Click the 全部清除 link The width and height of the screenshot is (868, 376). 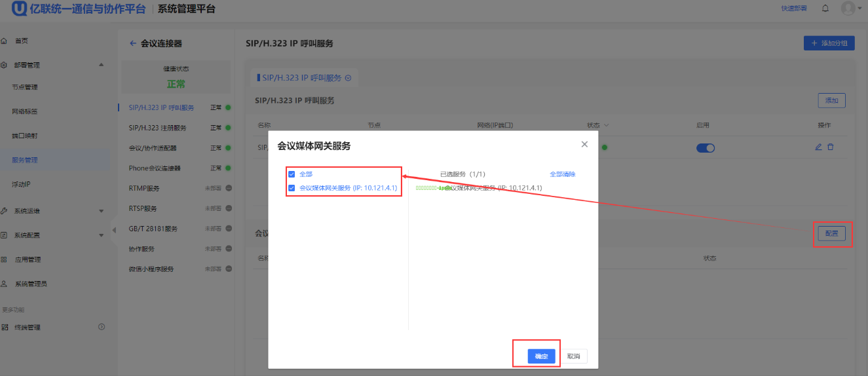562,174
